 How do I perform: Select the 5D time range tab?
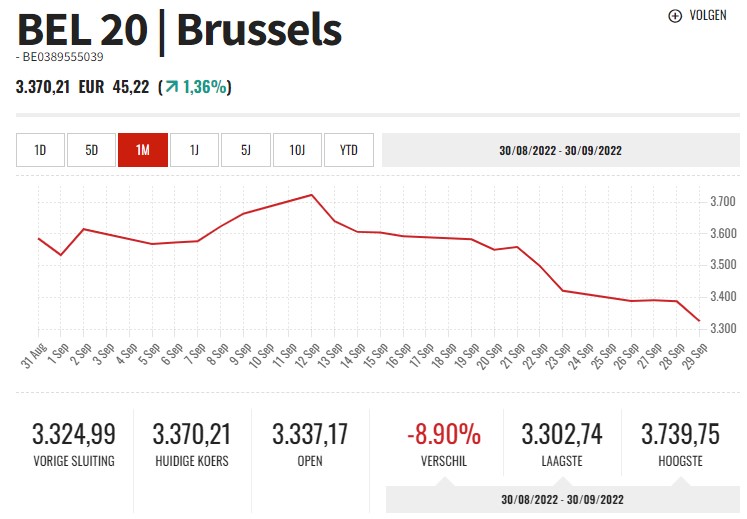[x=92, y=150]
